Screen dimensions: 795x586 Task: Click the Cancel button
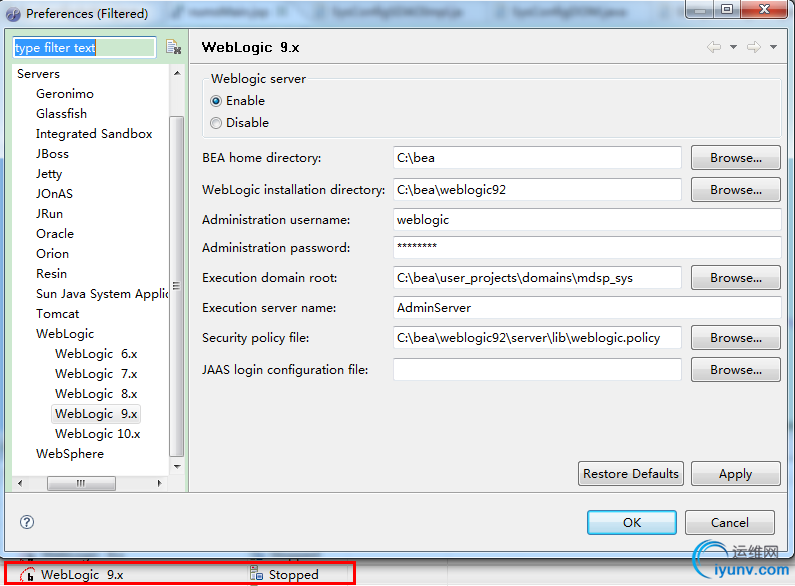[730, 522]
